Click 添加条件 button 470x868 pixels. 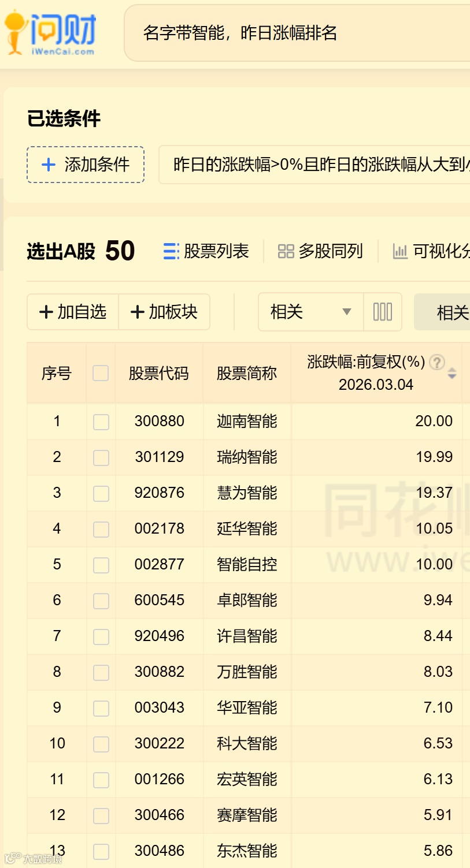click(x=86, y=165)
